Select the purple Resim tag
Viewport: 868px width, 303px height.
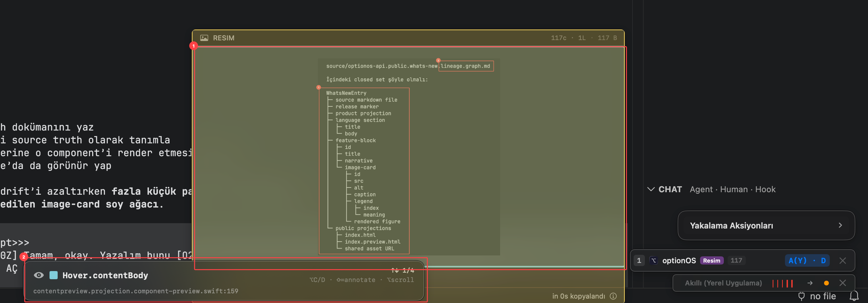711,260
